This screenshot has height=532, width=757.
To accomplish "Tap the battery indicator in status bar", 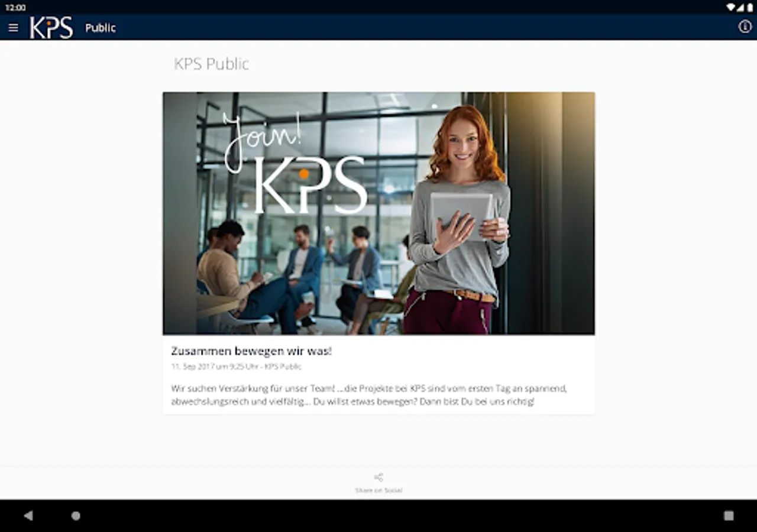I will pos(749,7).
